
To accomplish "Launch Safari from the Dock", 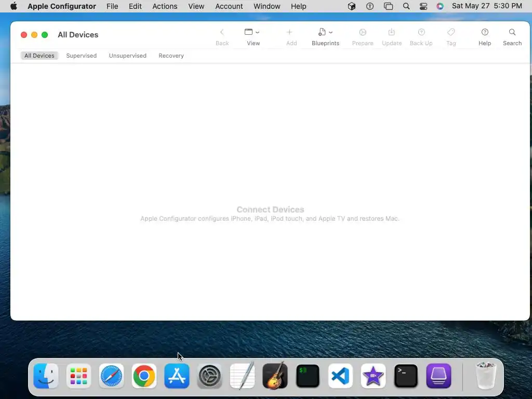I will (111, 376).
